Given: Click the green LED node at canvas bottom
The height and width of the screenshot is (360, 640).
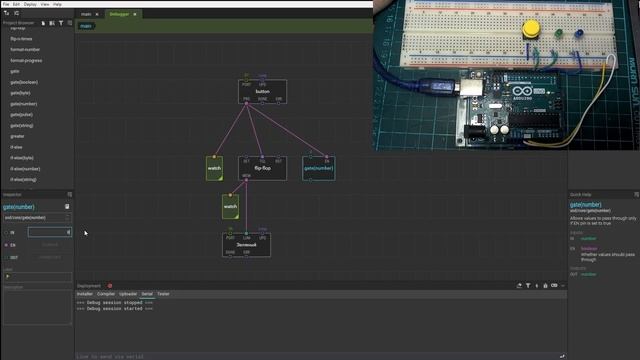Looking at the screenshot, I should pyautogui.click(x=246, y=244).
